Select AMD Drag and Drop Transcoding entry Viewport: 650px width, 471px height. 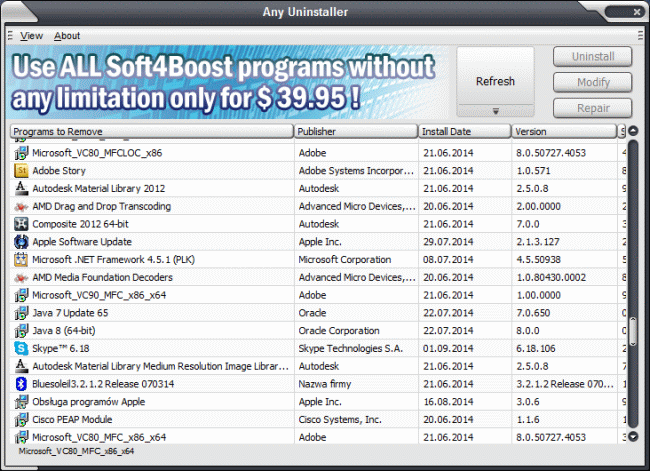pyautogui.click(x=318, y=206)
